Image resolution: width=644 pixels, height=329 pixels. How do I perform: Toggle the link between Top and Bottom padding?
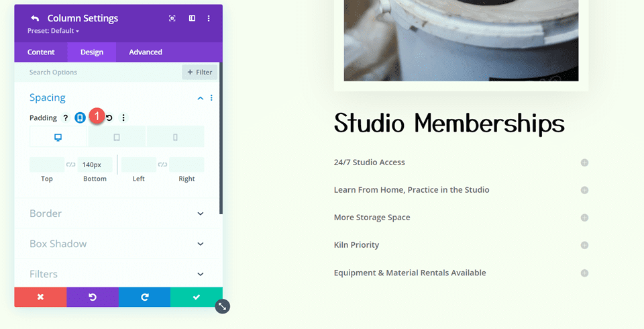[70, 164]
